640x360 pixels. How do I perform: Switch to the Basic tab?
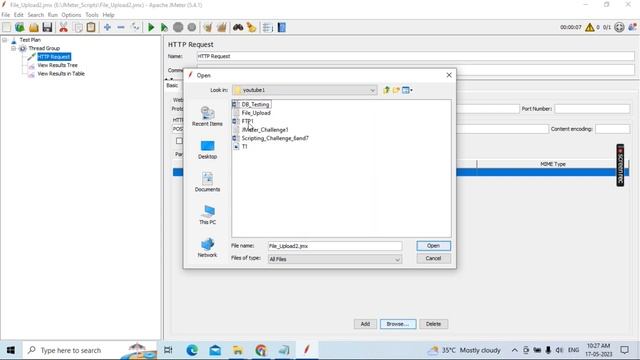[172, 85]
